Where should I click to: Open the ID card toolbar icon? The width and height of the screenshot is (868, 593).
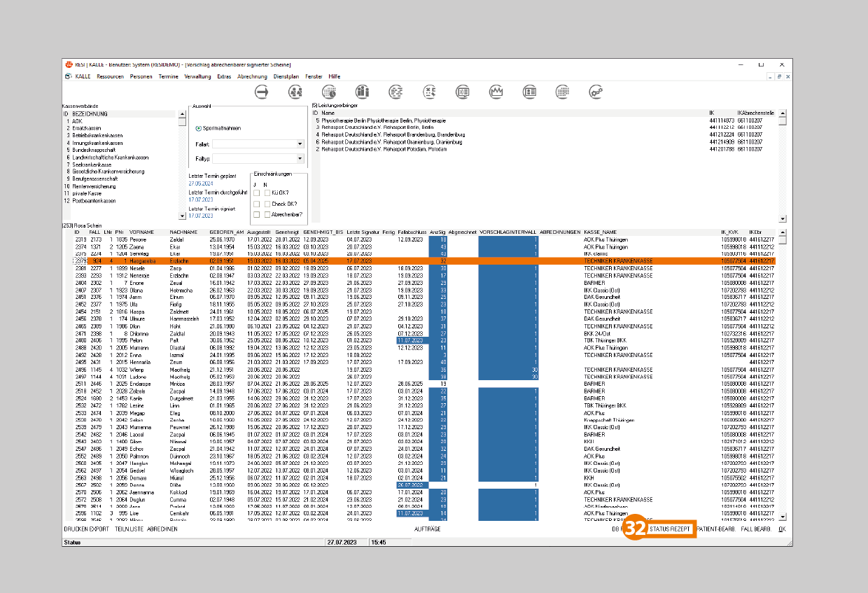[x=530, y=92]
